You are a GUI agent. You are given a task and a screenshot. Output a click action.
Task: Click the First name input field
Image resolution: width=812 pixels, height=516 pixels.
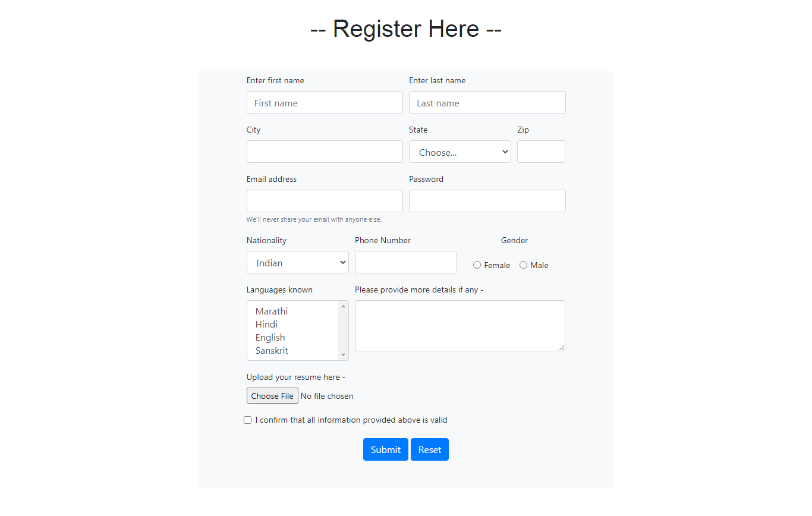click(x=325, y=102)
